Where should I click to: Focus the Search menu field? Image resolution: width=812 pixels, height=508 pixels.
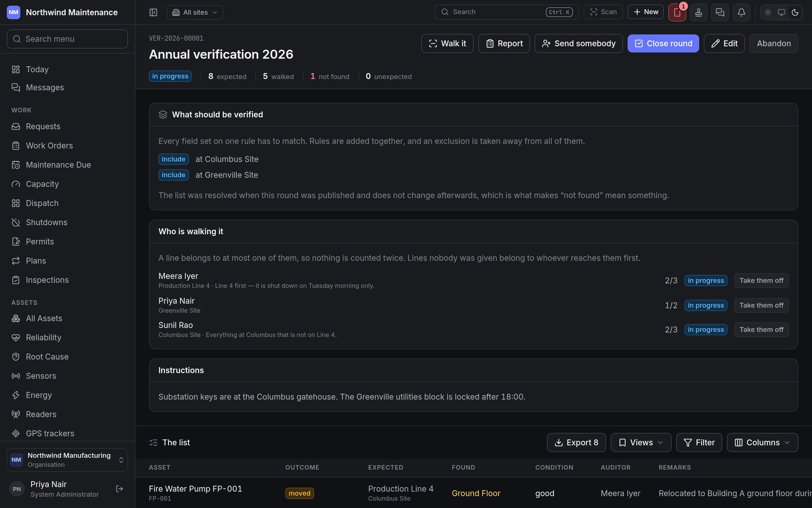67,39
